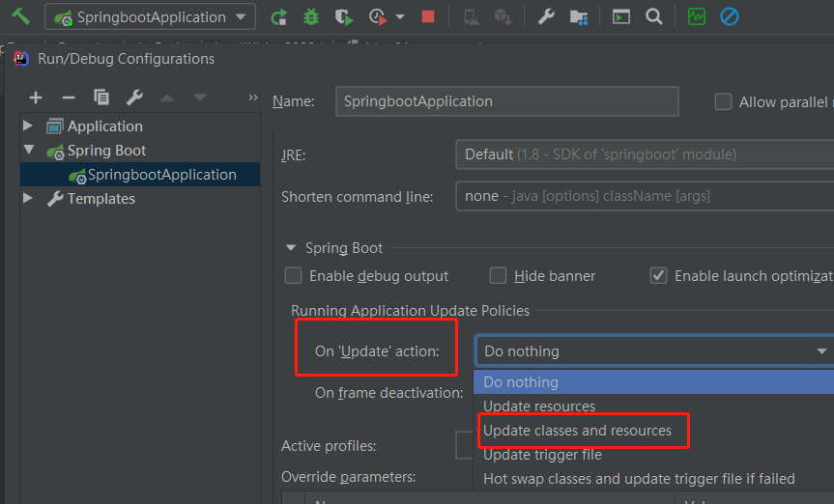834x504 pixels.
Task: Open the JRE dropdown
Action: pyautogui.click(x=645, y=154)
